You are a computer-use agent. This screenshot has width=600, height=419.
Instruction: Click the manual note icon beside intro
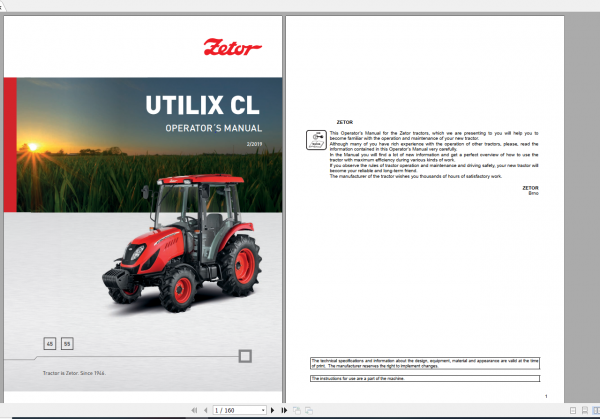tap(316, 140)
